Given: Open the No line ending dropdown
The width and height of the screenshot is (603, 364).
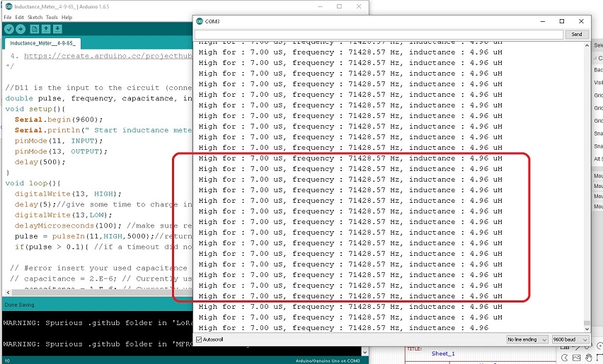Looking at the screenshot, I should coord(527,339).
